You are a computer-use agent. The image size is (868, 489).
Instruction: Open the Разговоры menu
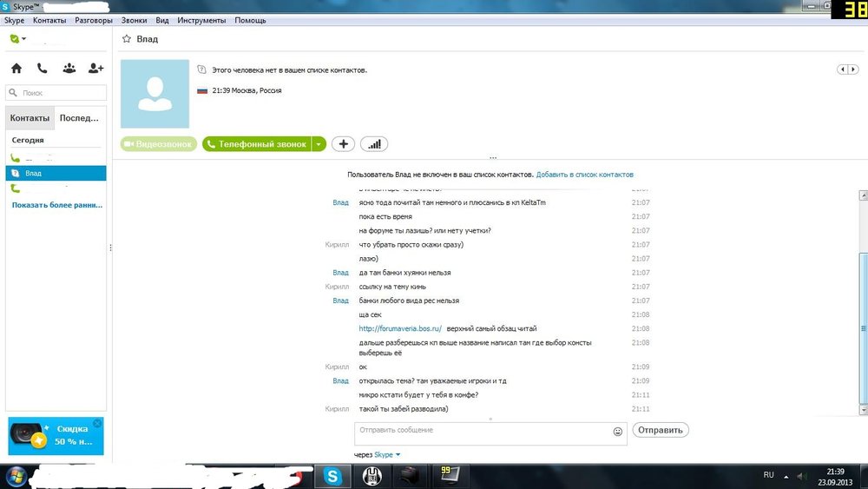(93, 20)
